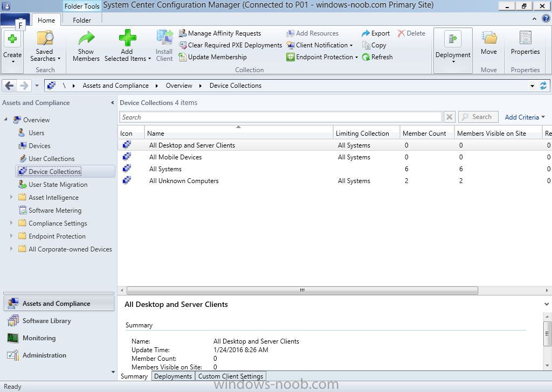The height and width of the screenshot is (392, 552).
Task: Refresh the collection list from ribbon
Action: click(x=377, y=57)
